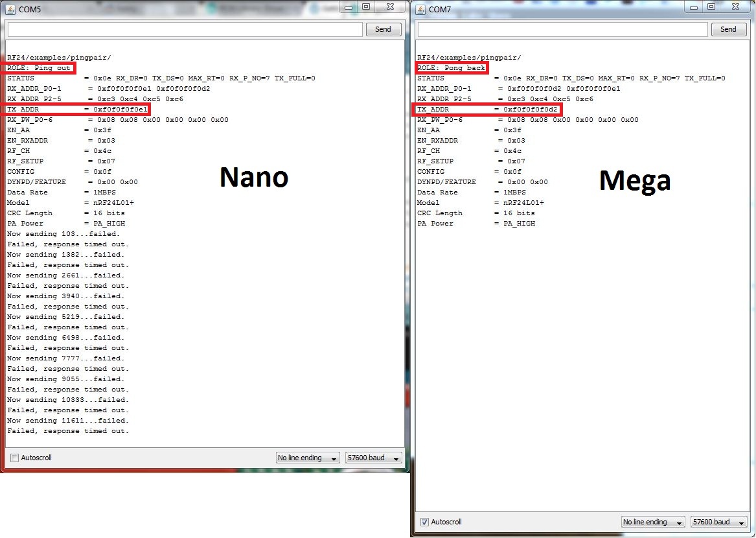Image resolution: width=756 pixels, height=538 pixels.
Task: Click CONFIG = 0x0f line in COM5
Action: pyautogui.click(x=59, y=172)
